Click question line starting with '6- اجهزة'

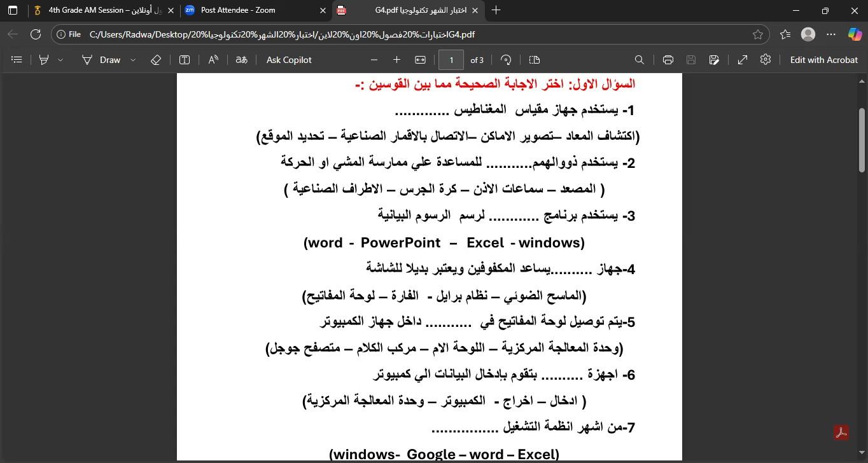pos(504,375)
